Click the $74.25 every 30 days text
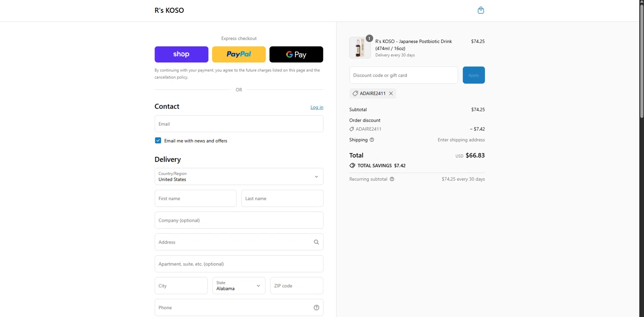 pos(463,179)
